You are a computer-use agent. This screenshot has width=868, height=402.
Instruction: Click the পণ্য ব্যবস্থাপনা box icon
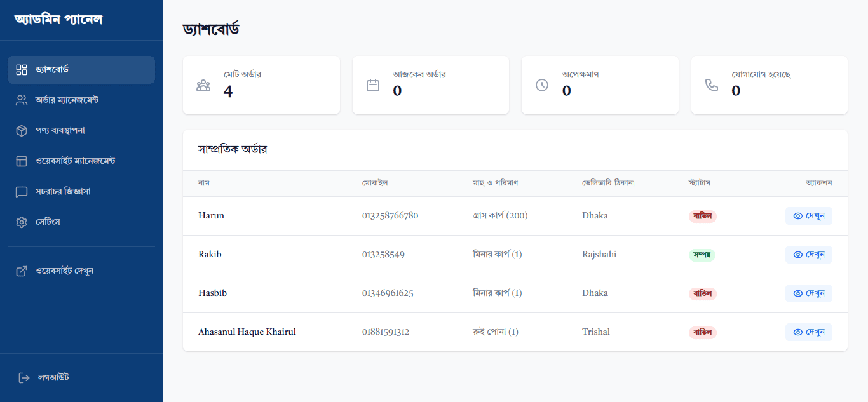22,131
